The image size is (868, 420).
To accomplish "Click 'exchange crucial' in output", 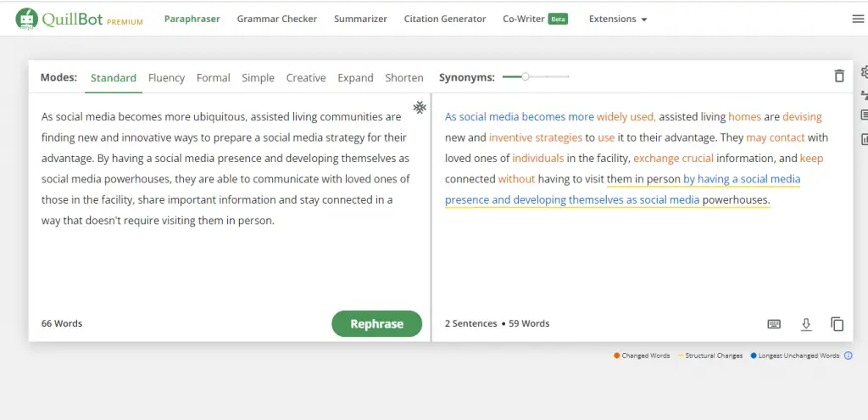I will 673,159.
